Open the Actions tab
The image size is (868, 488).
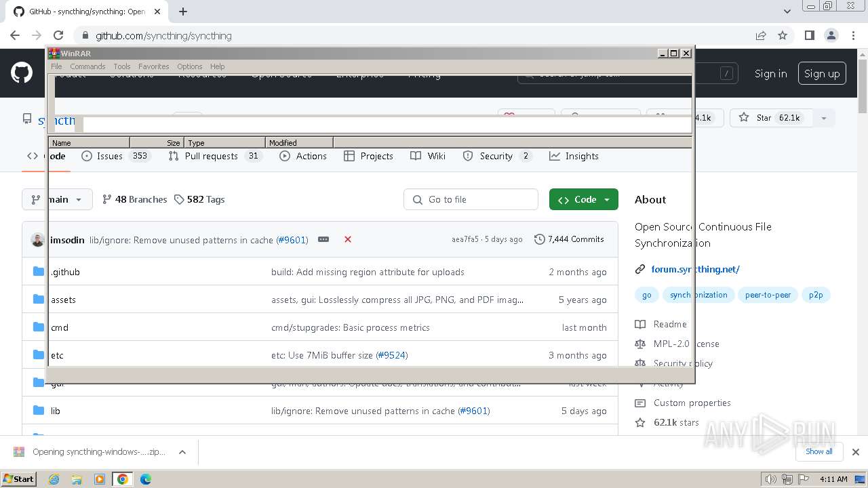pos(303,156)
